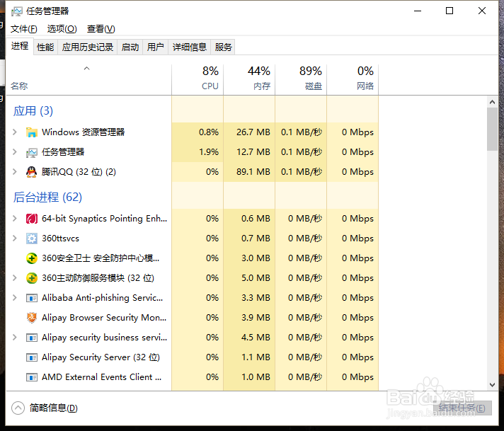Switch to the 启动 tab
The image size is (504, 431).
(130, 47)
